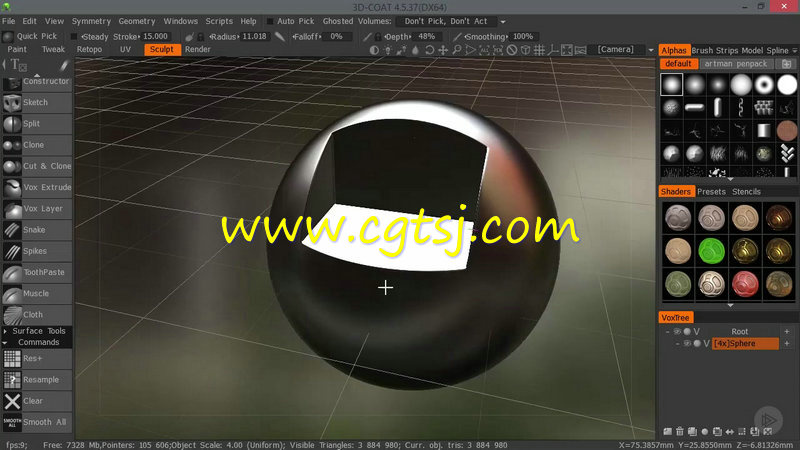Collapse the Sphere tree node

pyautogui.click(x=678, y=344)
